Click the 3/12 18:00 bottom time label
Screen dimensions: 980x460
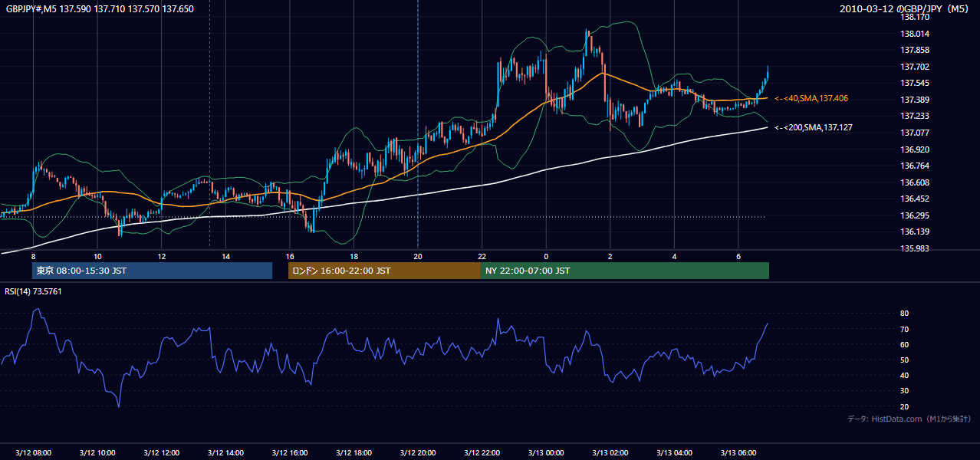click(x=354, y=453)
